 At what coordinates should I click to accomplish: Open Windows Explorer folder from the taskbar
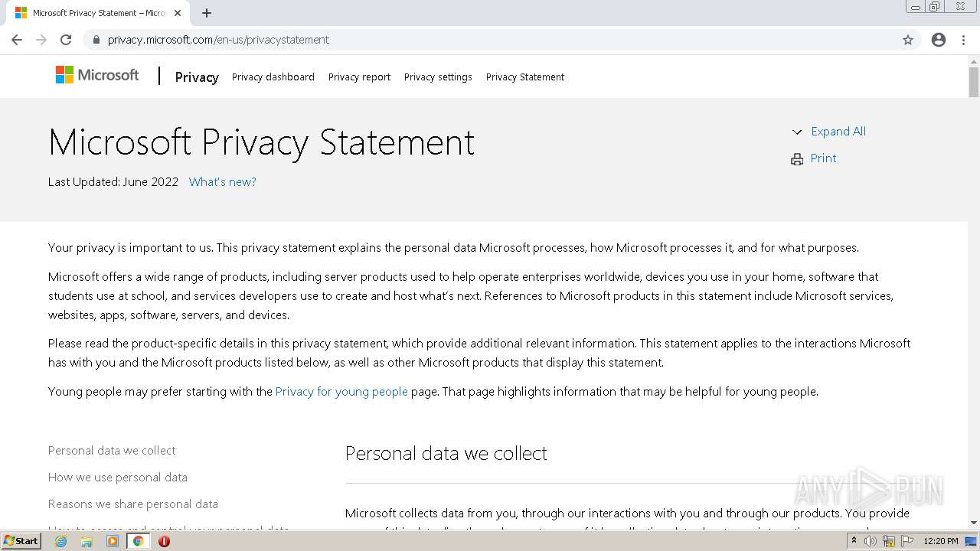pyautogui.click(x=87, y=541)
